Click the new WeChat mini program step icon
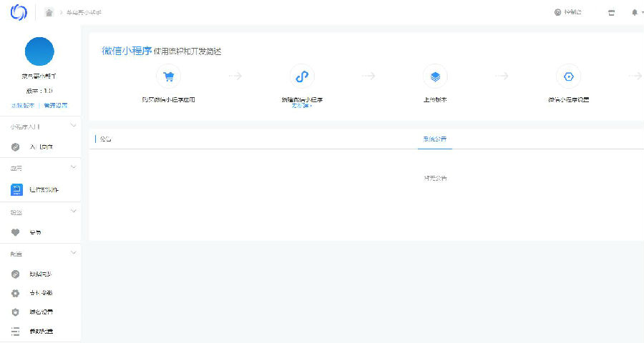 (x=302, y=76)
